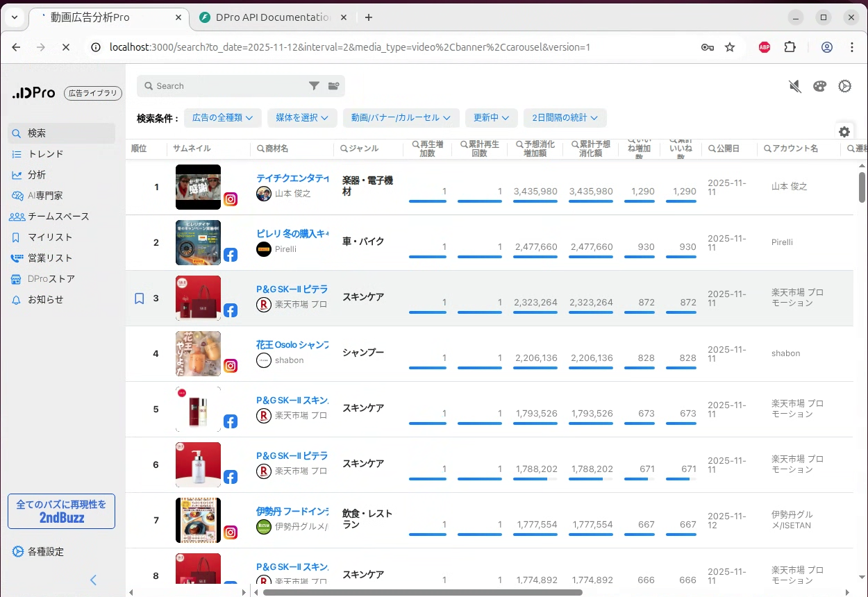The width and height of the screenshot is (868, 597).
Task: Open browser extensions puzzle icon
Action: (790, 47)
